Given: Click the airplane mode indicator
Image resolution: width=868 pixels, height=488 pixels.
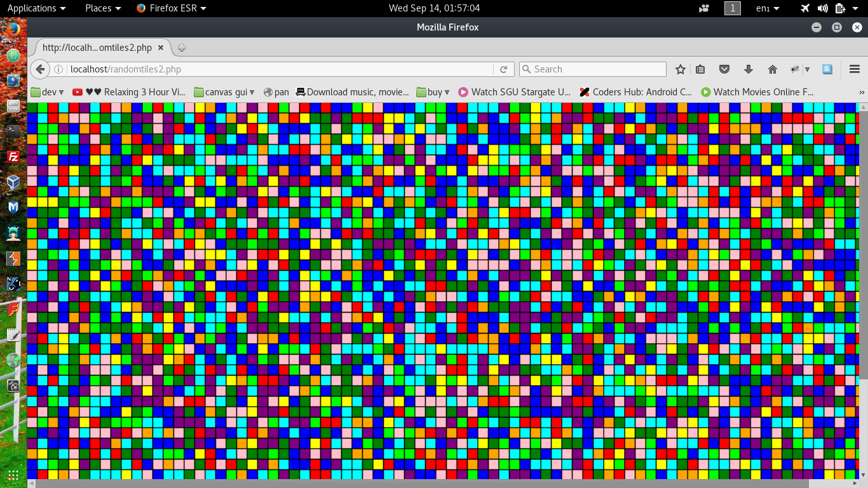Looking at the screenshot, I should point(806,8).
